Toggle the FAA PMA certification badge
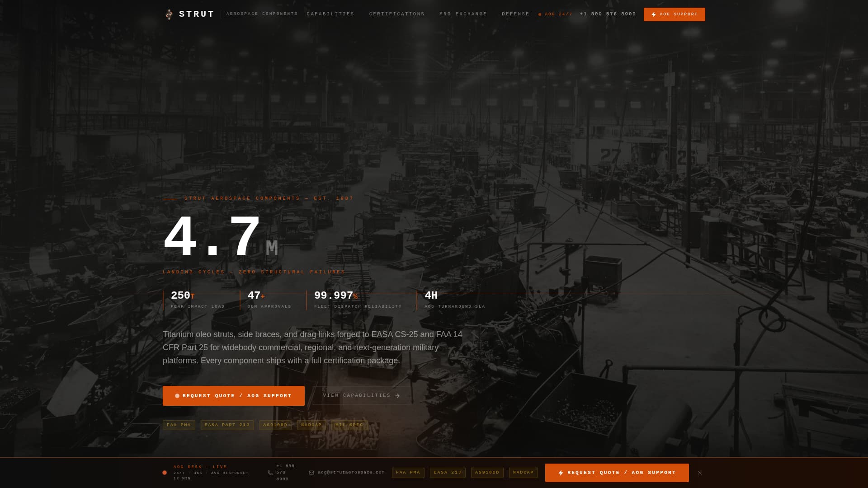Viewport: 868px width, 488px height. 179,425
